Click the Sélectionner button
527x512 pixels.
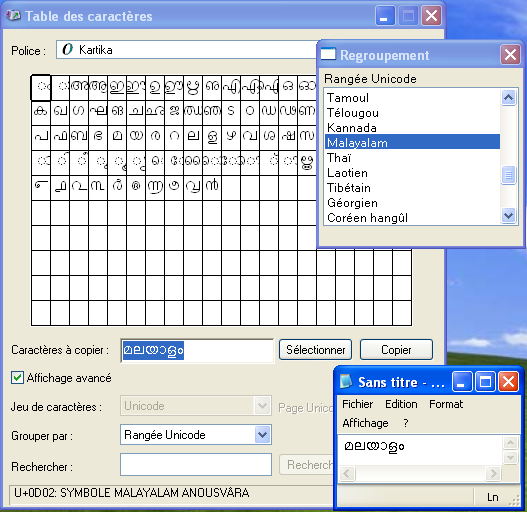tap(315, 350)
